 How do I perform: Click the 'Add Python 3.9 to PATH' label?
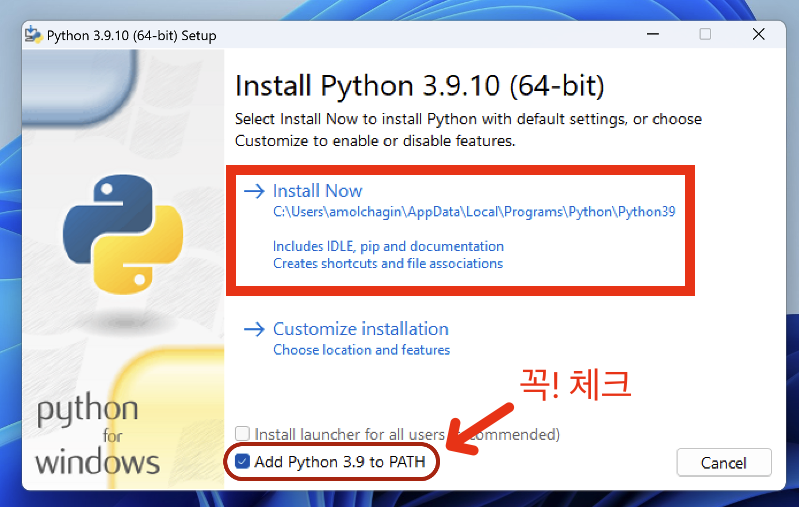[340, 462]
